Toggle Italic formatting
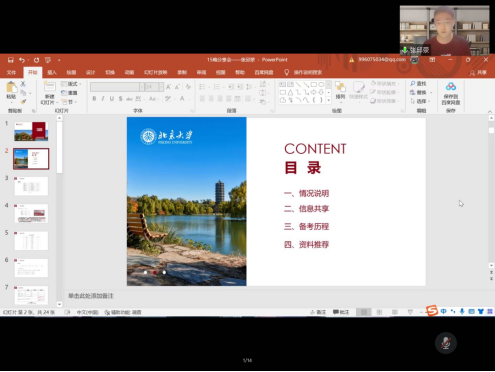495x372 pixels. click(x=103, y=99)
